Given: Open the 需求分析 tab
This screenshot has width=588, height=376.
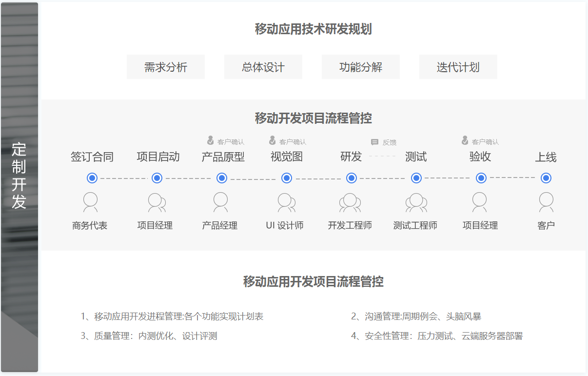Looking at the screenshot, I should point(166,67).
